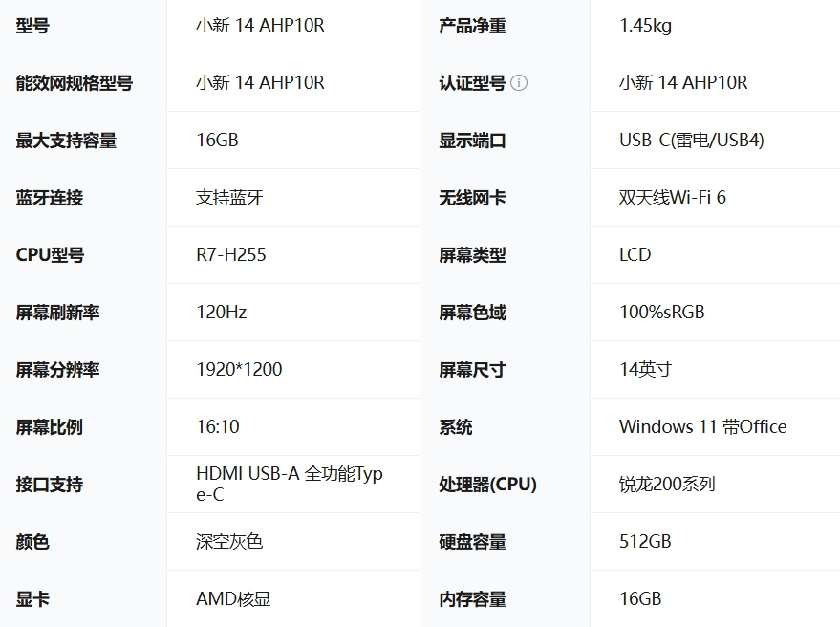The image size is (840, 627).
Task: Click the 屏幕色域 label
Action: click(472, 313)
